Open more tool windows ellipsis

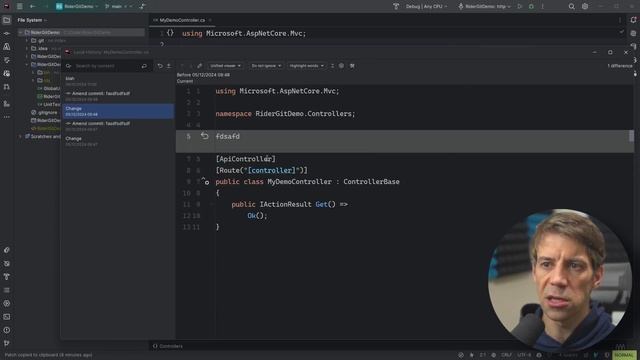coord(7,117)
